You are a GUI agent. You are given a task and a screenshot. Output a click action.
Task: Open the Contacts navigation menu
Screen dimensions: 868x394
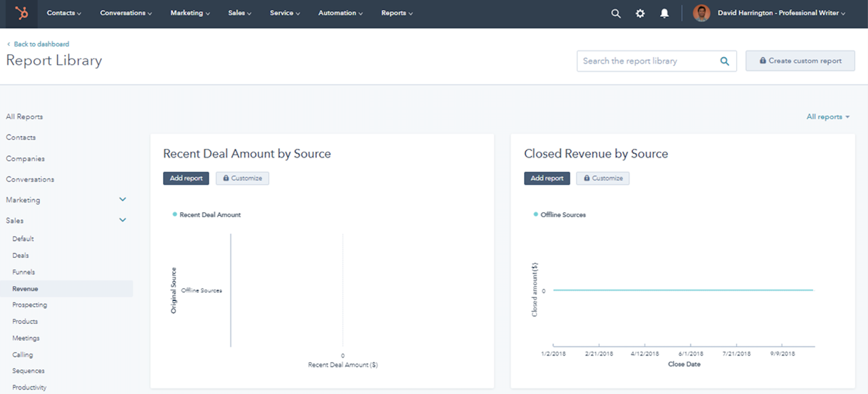click(63, 13)
